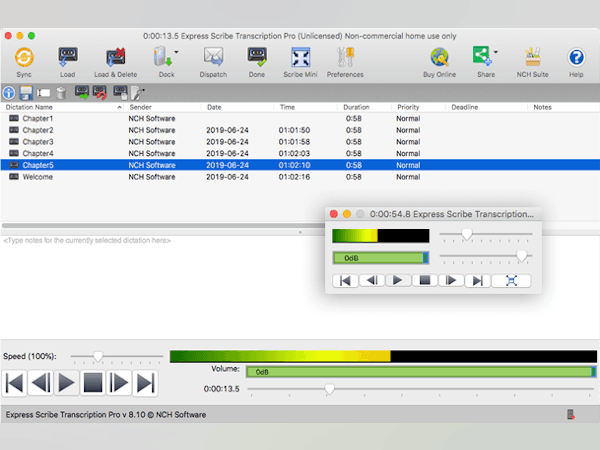Click the Buy Online icon
This screenshot has height=450, width=600.
(439, 58)
